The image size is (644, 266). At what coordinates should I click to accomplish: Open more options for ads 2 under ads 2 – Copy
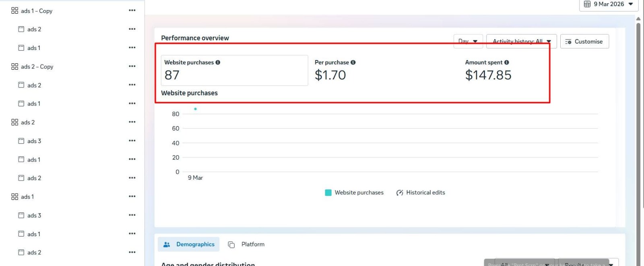point(132,85)
